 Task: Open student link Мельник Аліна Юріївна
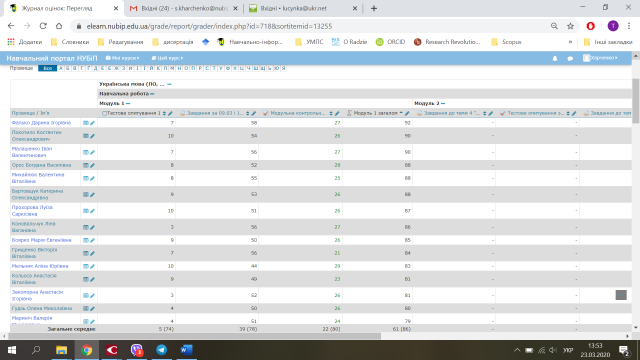tap(40, 266)
